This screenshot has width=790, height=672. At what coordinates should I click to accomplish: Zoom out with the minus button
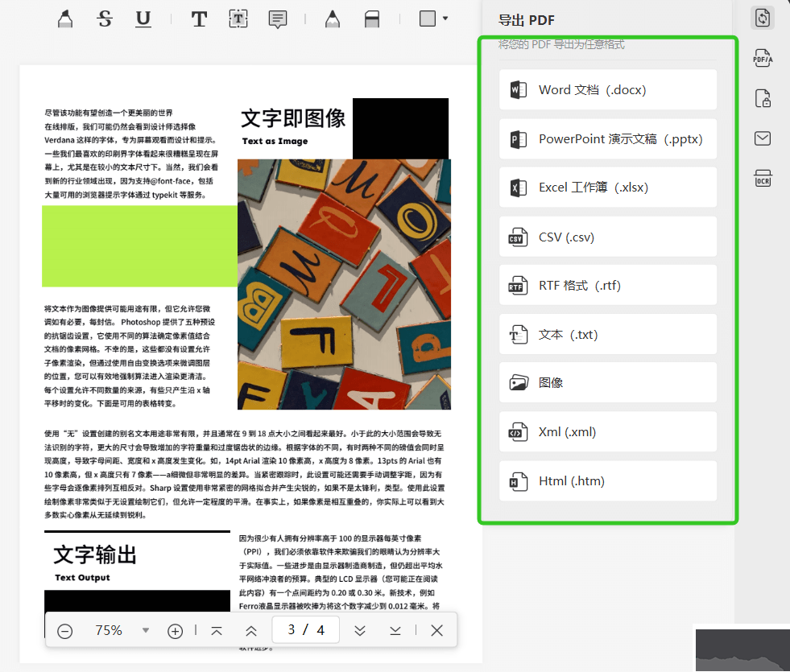65,631
